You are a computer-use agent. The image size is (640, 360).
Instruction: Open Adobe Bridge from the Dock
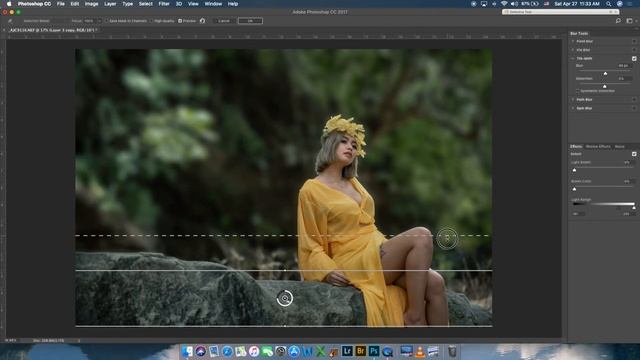(x=360, y=351)
